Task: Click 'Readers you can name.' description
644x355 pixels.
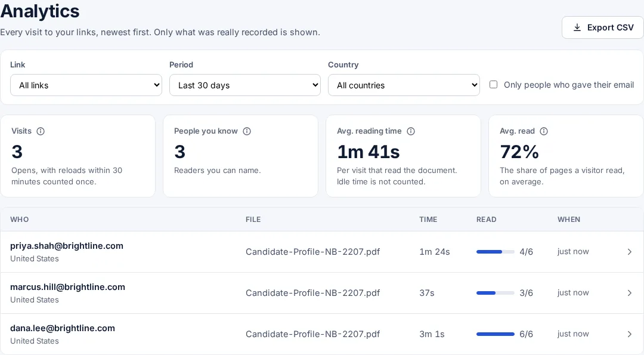Action: click(217, 170)
